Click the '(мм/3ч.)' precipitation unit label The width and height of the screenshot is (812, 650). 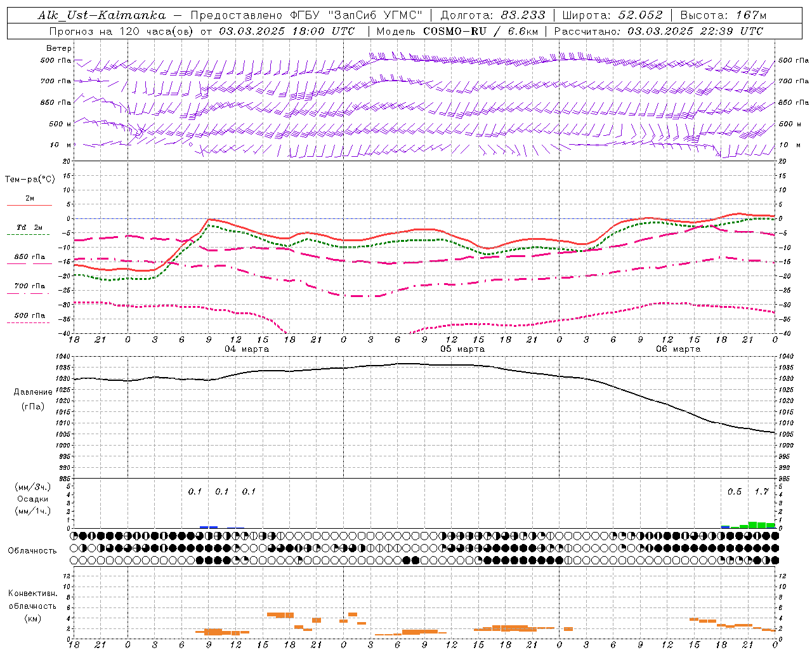pyautogui.click(x=33, y=487)
